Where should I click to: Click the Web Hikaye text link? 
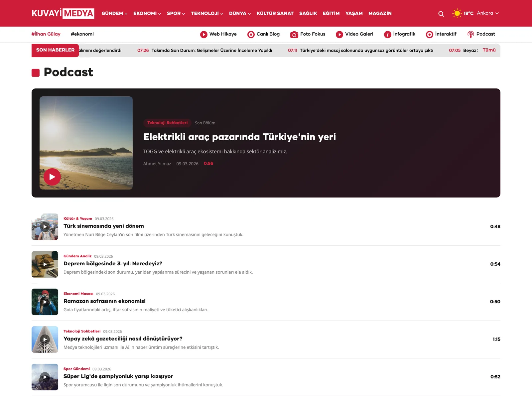[x=223, y=34]
